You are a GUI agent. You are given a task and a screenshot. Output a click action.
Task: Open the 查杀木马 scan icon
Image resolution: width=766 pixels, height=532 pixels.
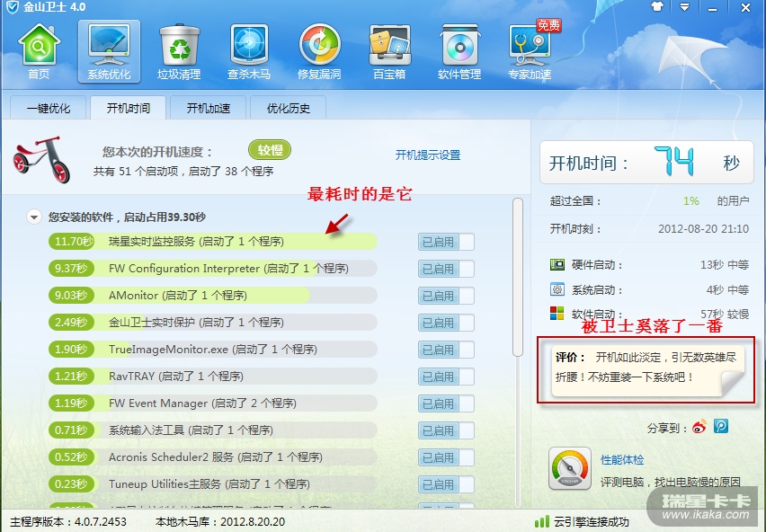(x=249, y=51)
